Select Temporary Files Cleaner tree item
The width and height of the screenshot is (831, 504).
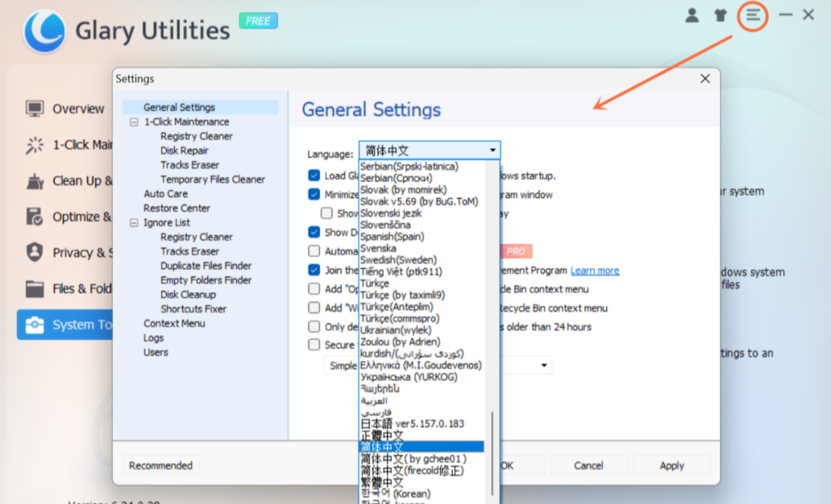click(212, 179)
